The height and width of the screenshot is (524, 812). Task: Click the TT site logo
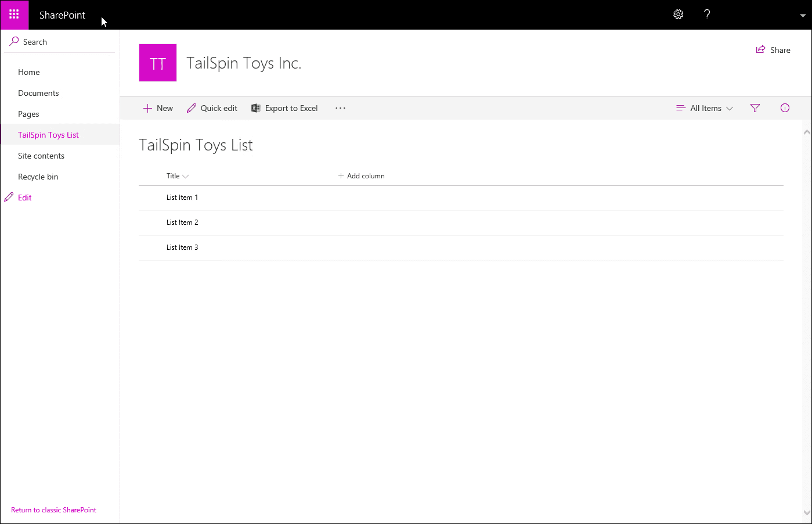[x=157, y=62]
